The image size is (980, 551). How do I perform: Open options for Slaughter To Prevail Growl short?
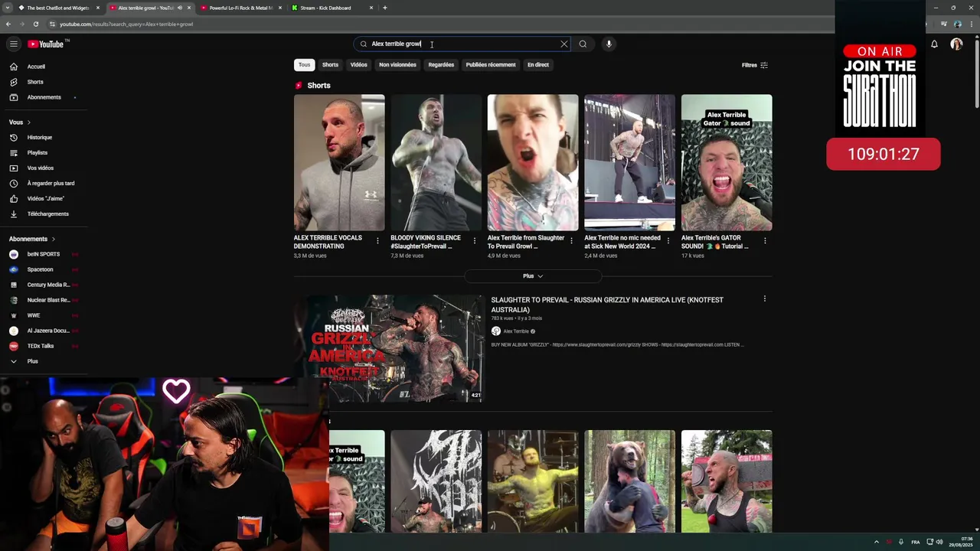click(x=571, y=241)
